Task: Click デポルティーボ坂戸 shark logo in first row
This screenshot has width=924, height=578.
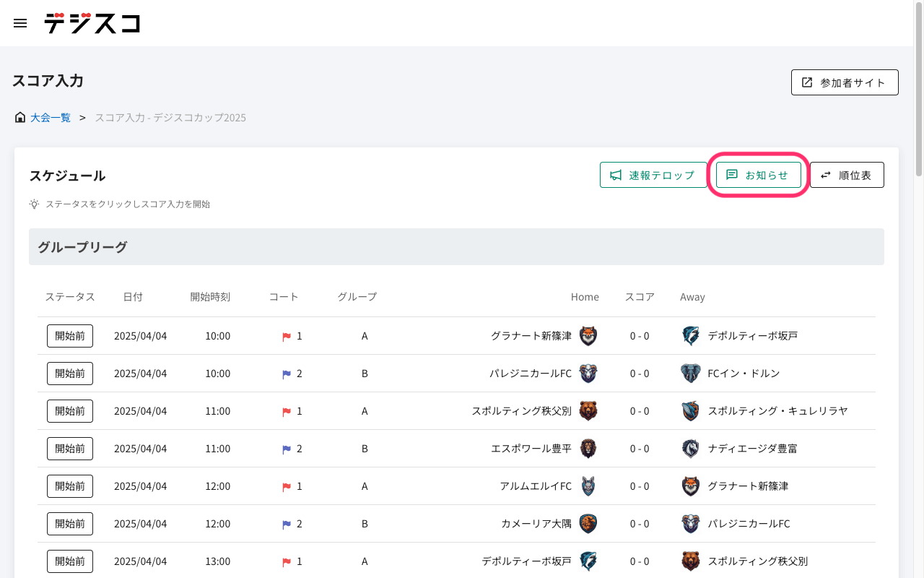Action: point(690,336)
